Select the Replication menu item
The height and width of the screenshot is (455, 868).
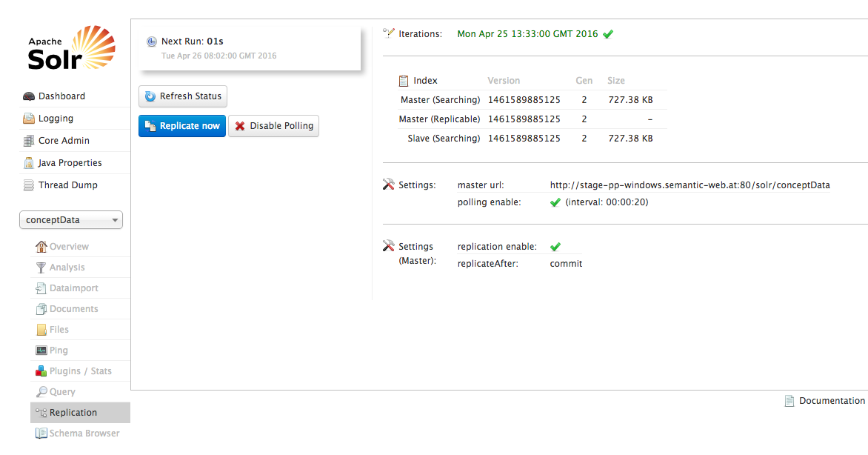click(80, 413)
